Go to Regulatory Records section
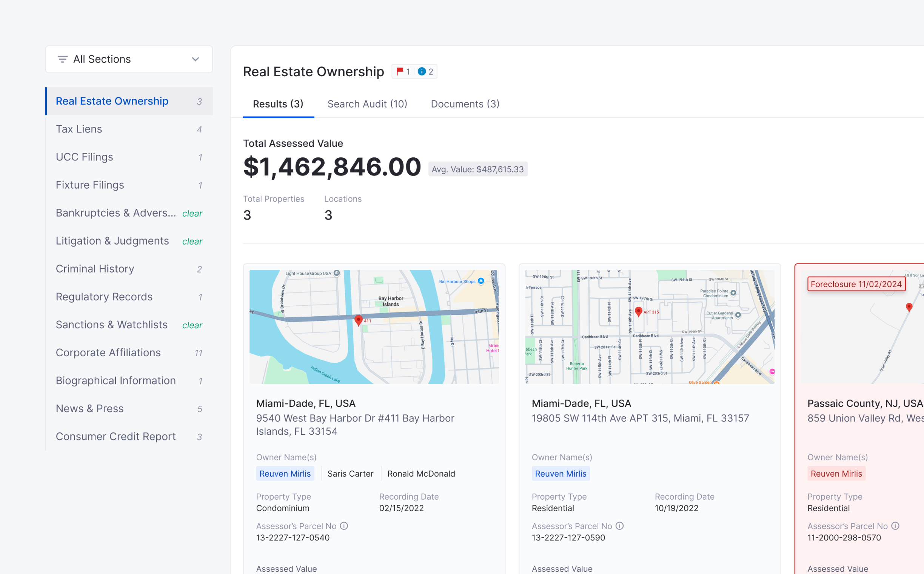 [129, 297]
